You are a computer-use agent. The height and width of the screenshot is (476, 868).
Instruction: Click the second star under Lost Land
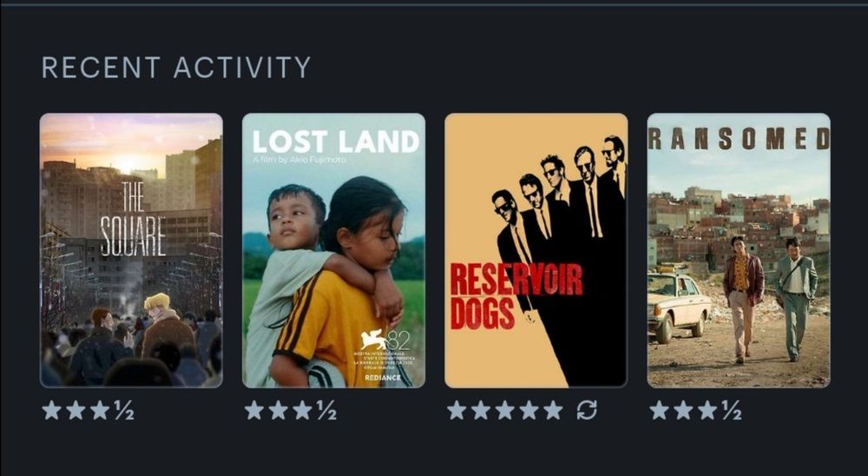tap(279, 410)
